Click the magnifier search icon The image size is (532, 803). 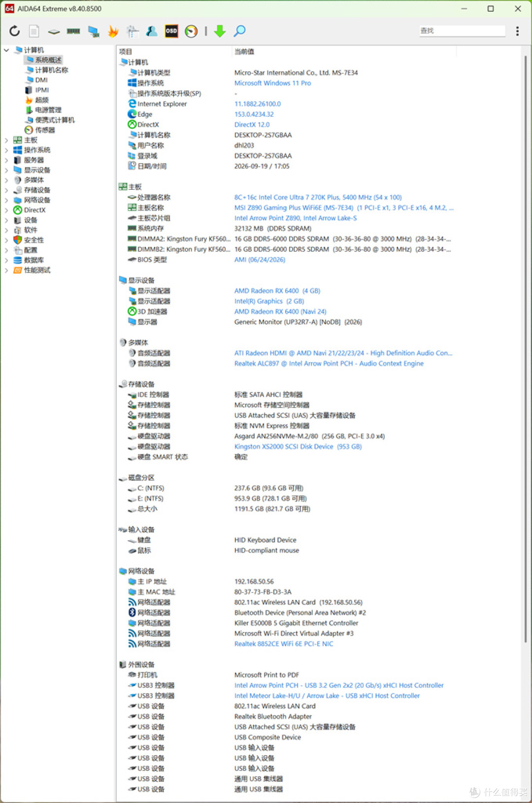239,31
